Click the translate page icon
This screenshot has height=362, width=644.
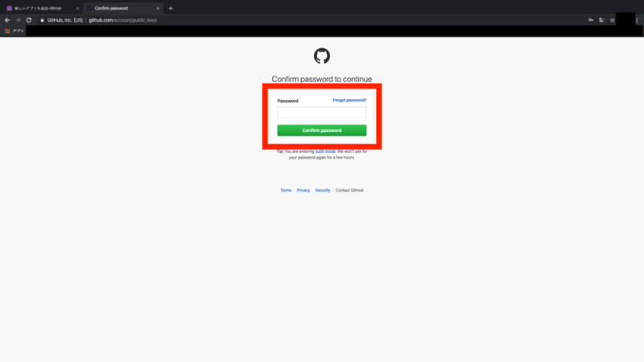601,20
